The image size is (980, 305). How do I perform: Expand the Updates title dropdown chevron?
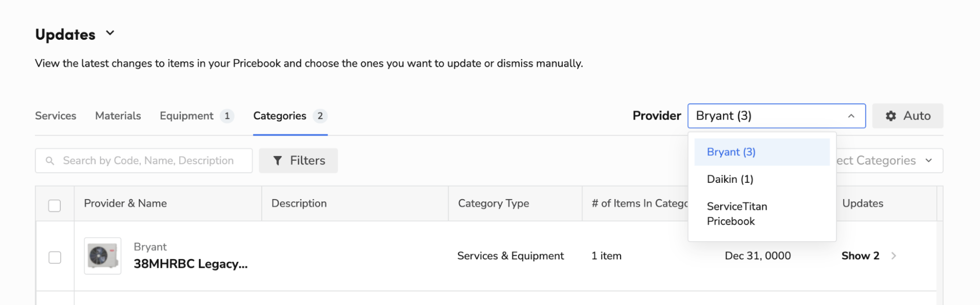pyautogui.click(x=110, y=33)
